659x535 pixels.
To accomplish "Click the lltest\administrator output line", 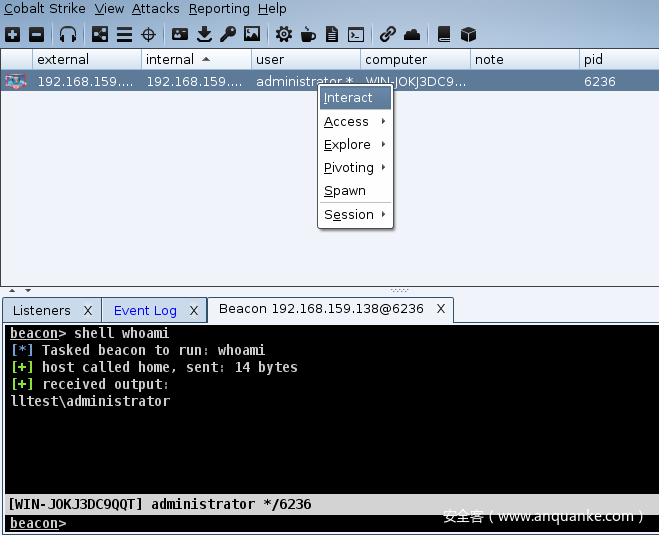I will [90, 401].
